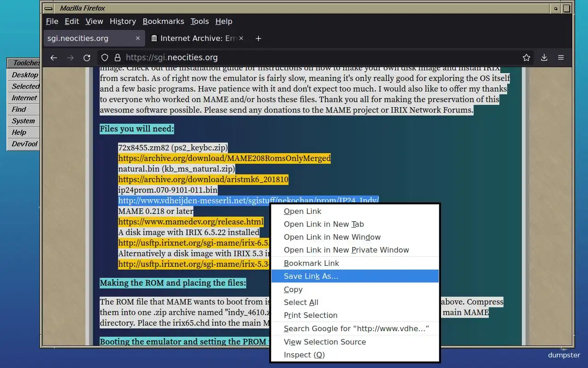Open the Downloads panel icon
This screenshot has width=588, height=368.
point(544,58)
